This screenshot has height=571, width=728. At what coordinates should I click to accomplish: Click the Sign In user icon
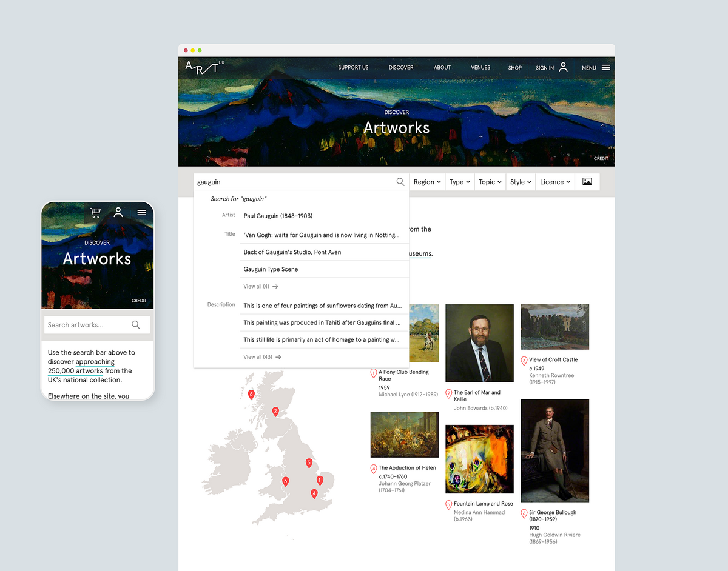pyautogui.click(x=562, y=67)
